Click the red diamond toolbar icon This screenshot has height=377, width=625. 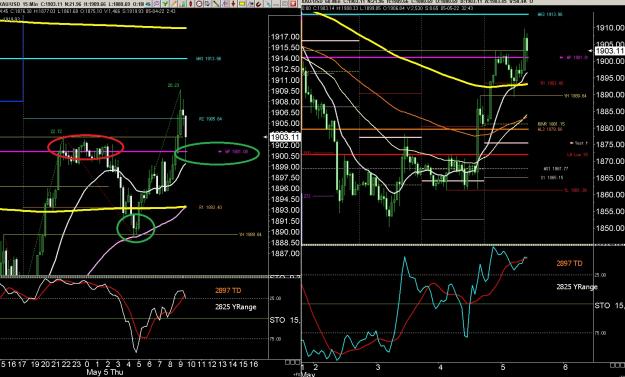point(191,4)
